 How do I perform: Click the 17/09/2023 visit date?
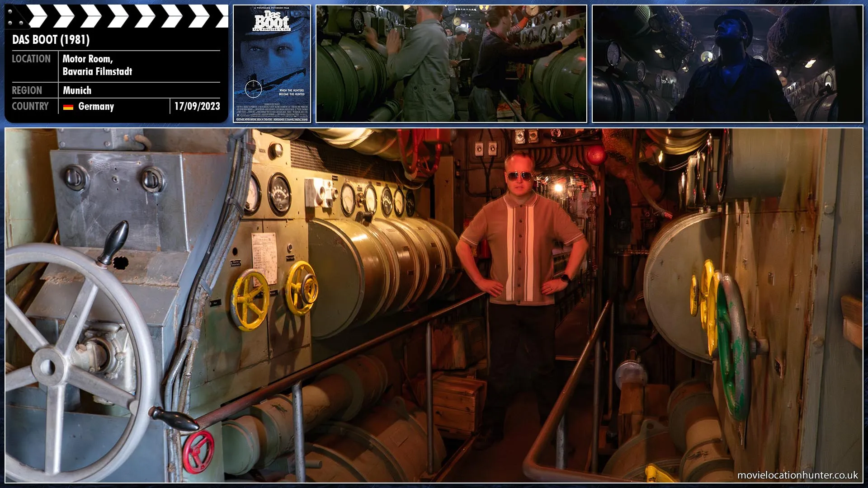pyautogui.click(x=197, y=107)
